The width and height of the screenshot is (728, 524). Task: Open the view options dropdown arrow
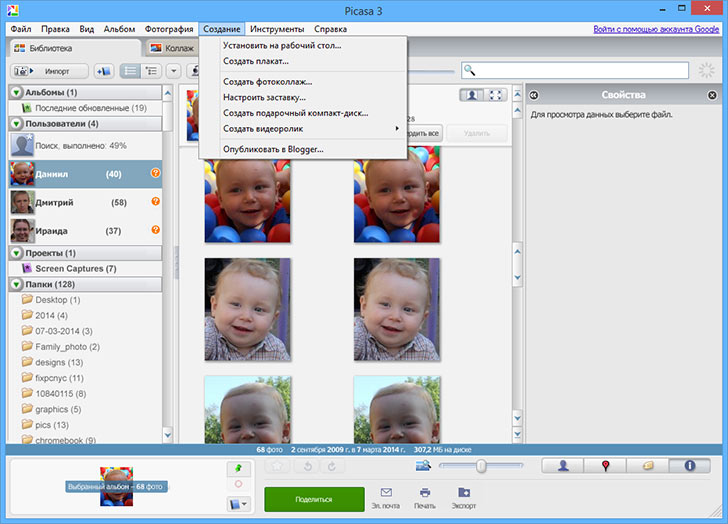click(174, 71)
